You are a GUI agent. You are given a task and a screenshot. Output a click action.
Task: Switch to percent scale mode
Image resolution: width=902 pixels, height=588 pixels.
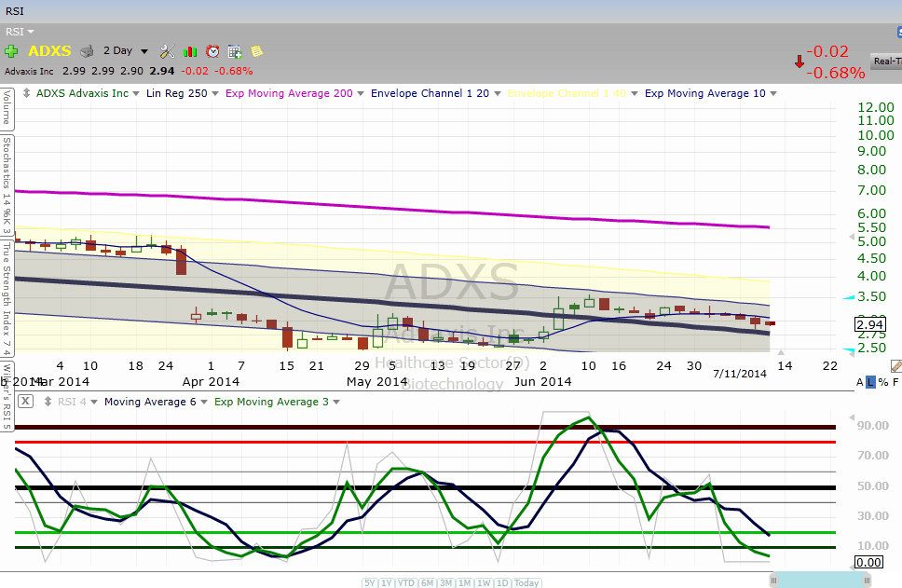click(882, 382)
